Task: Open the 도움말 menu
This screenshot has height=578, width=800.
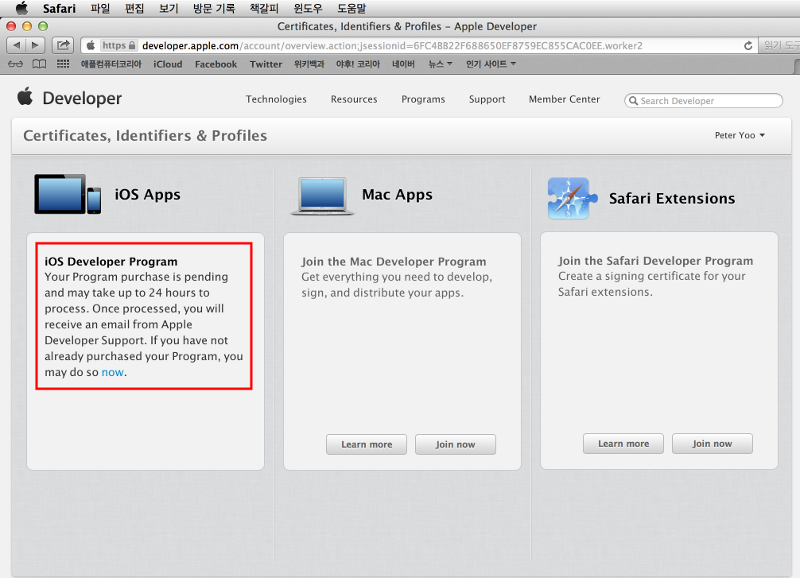Action: click(x=352, y=8)
